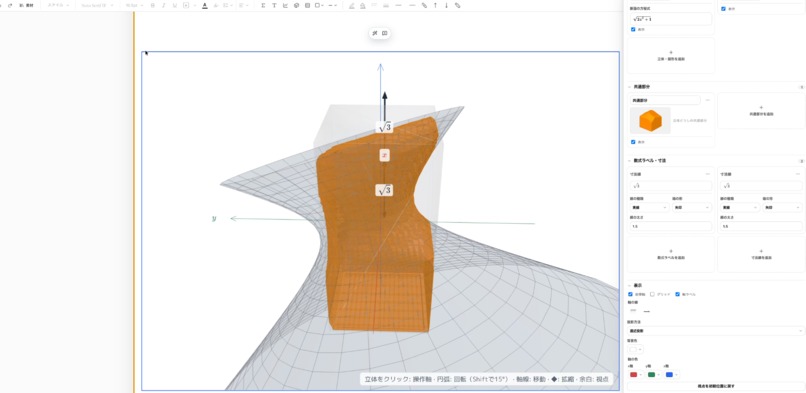Click the pin icon in floating canvas toolbar

[375, 33]
